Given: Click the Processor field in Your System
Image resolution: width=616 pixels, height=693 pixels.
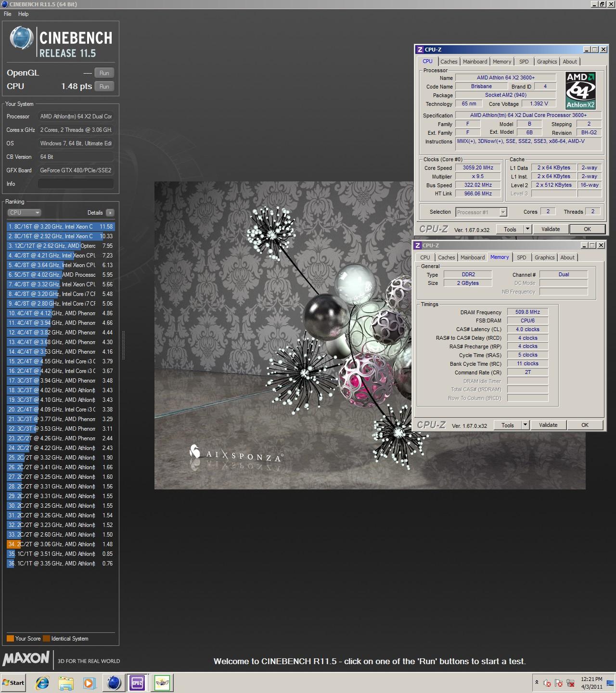Looking at the screenshot, I should 76,116.
